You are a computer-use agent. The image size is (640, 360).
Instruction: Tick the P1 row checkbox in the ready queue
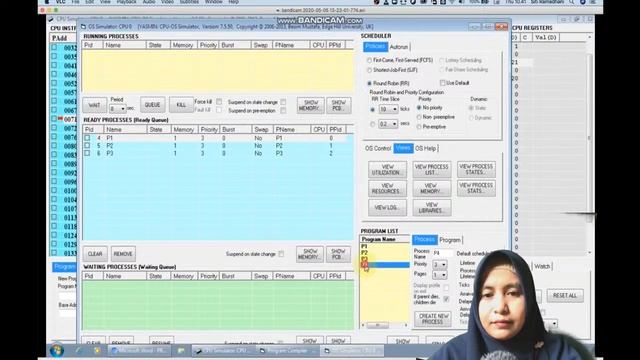[x=87, y=138]
